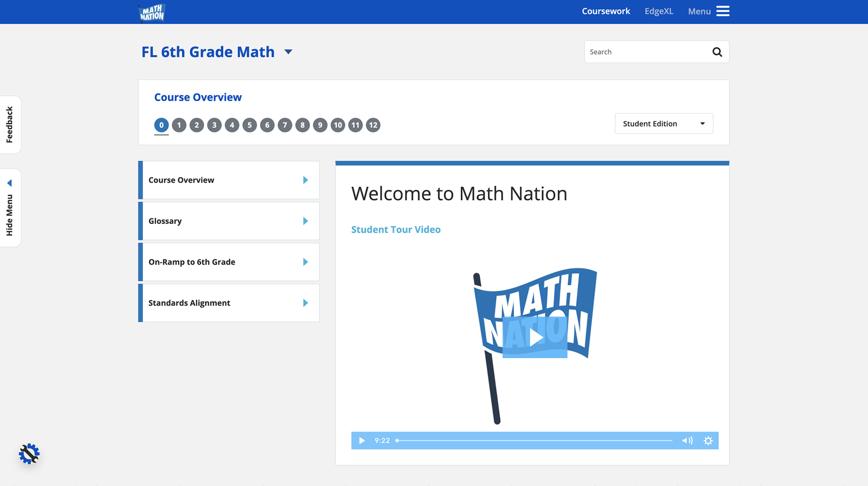Go to the Coursework tab
The height and width of the screenshot is (486, 868).
click(x=606, y=11)
